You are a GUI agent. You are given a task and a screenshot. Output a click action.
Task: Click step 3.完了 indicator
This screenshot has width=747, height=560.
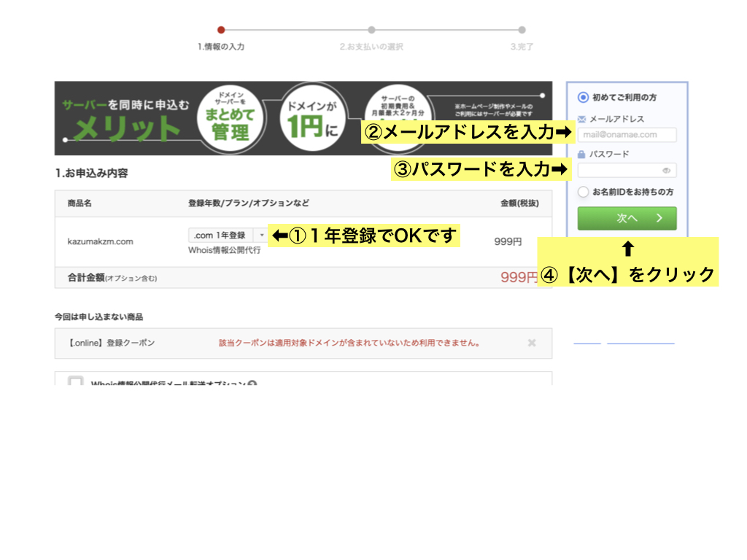[x=522, y=30]
